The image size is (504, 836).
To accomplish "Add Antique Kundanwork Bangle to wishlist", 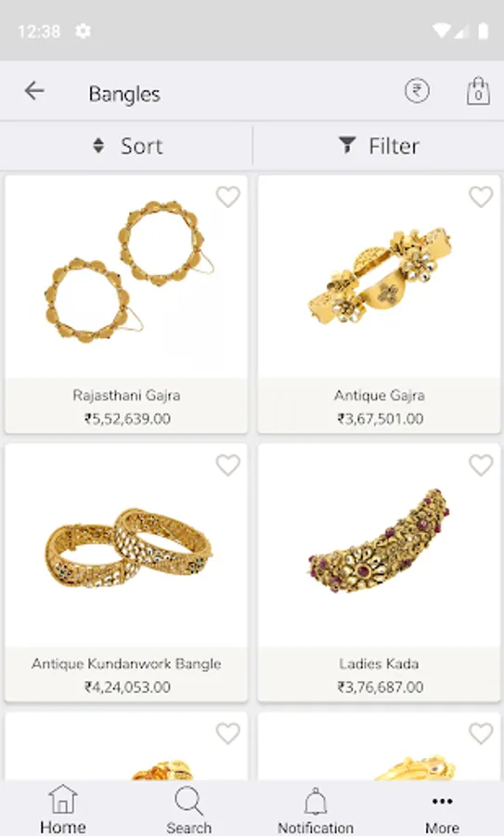I will coord(228,465).
